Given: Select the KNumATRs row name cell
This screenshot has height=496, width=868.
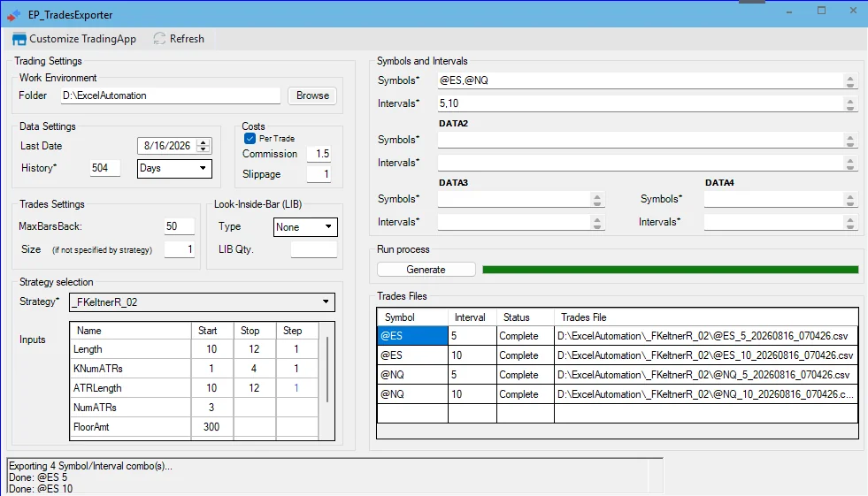Looking at the screenshot, I should coord(131,369).
